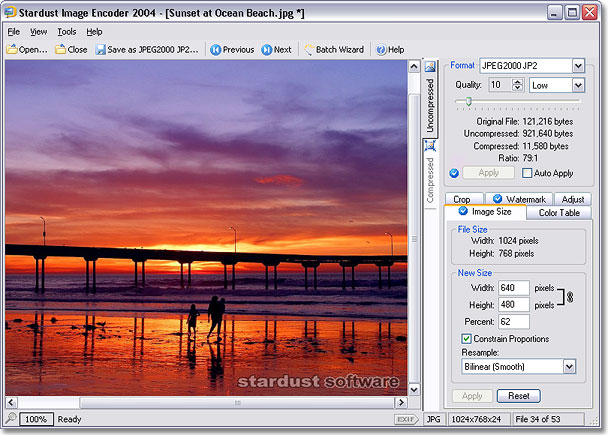Maximize the Stardust Image Encoder window
This screenshot has width=608, height=435.
[x=572, y=12]
